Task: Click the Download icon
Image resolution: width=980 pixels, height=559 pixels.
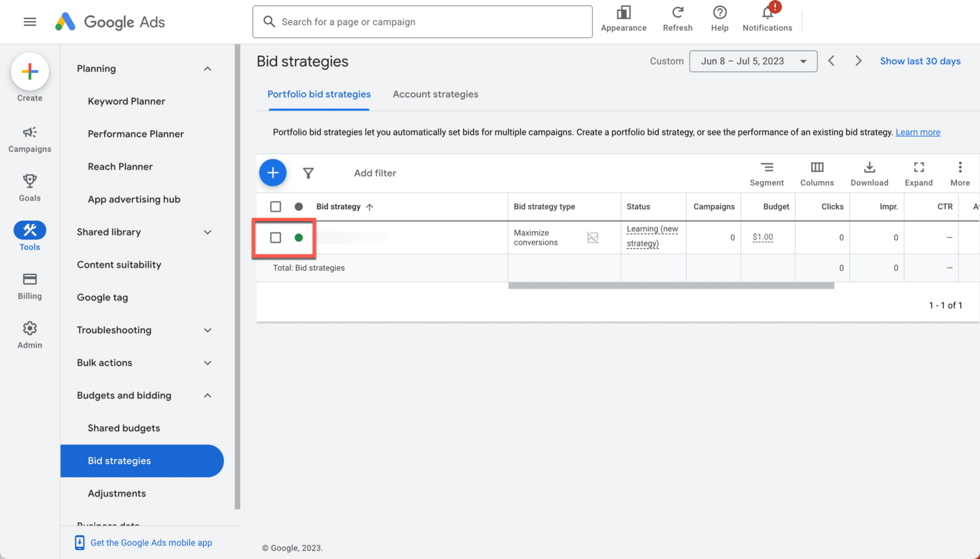Action: click(x=869, y=167)
